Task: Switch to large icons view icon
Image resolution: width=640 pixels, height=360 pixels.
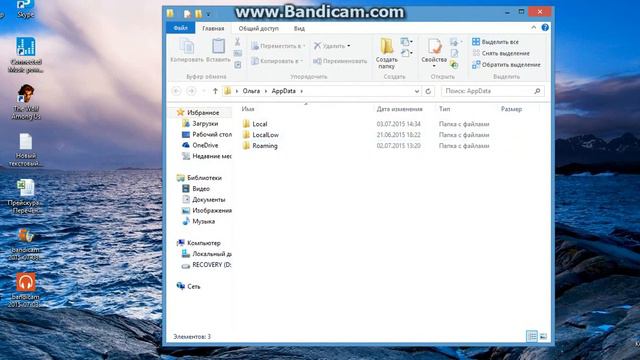Action: (543, 336)
